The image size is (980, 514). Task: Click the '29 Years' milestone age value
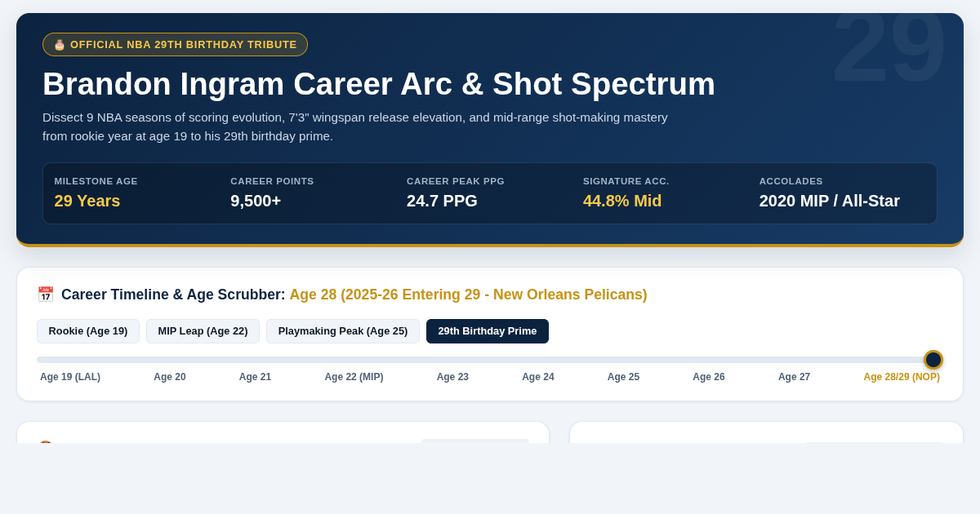[x=87, y=201]
